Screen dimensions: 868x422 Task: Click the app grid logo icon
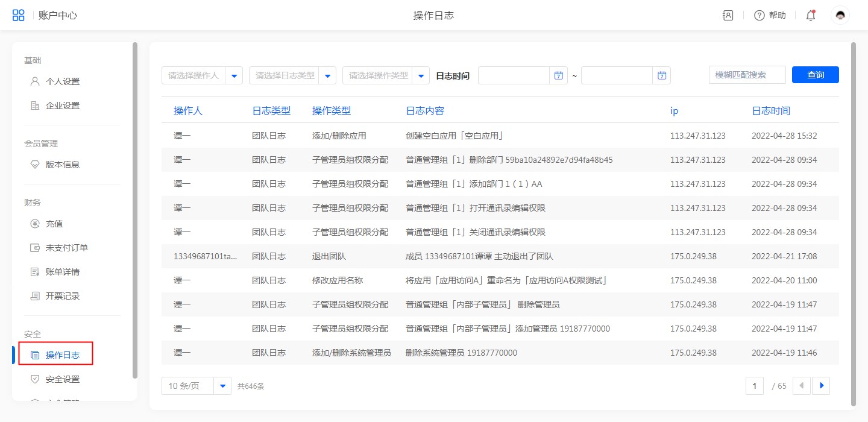19,15
